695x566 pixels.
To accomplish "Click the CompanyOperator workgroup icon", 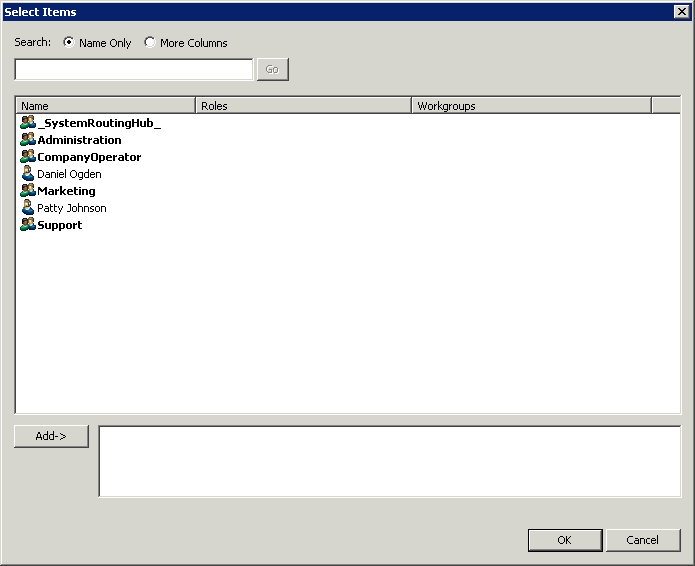I will [28, 157].
